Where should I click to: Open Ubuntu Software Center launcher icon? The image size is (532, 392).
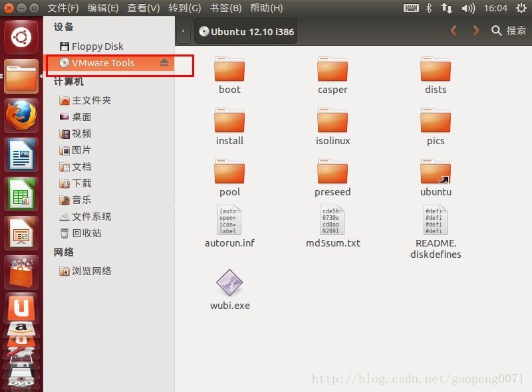pos(21,272)
